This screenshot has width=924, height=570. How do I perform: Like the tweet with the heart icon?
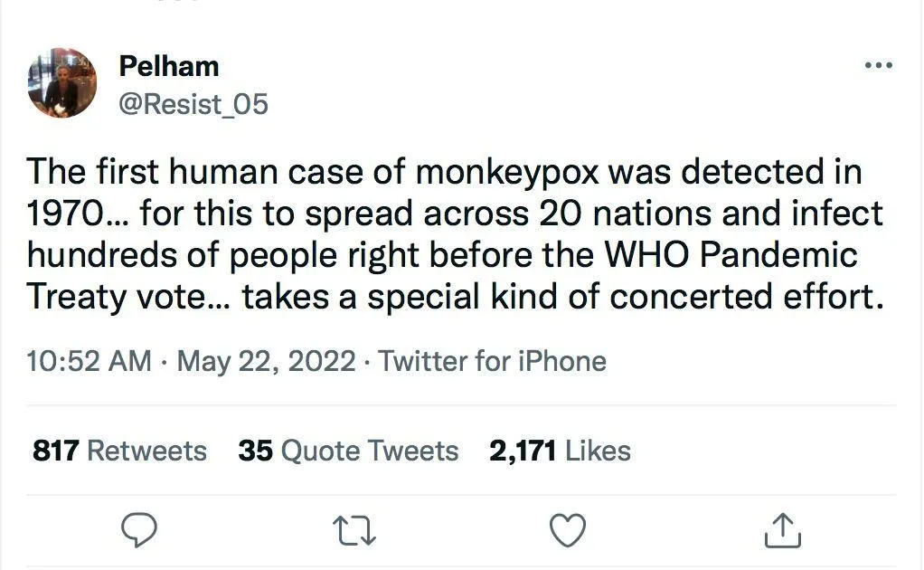pyautogui.click(x=568, y=531)
